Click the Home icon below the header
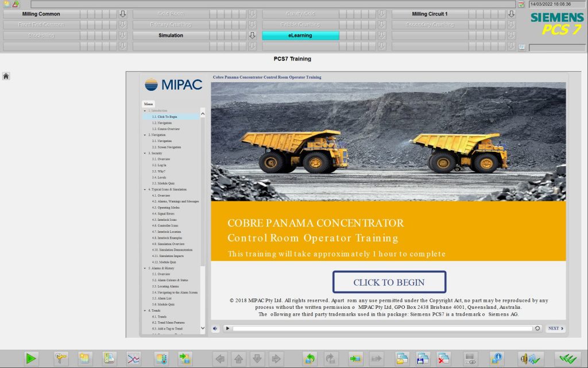The image size is (588, 368). (x=6, y=75)
